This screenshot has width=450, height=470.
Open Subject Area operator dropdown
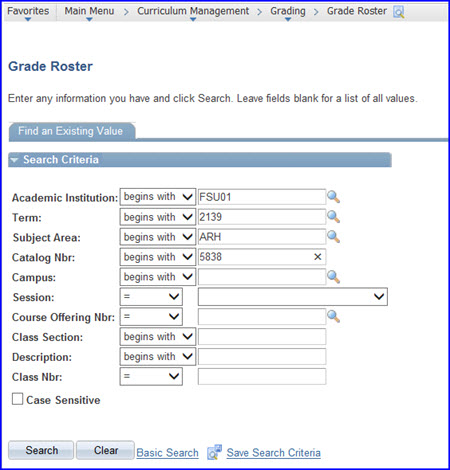(x=158, y=237)
